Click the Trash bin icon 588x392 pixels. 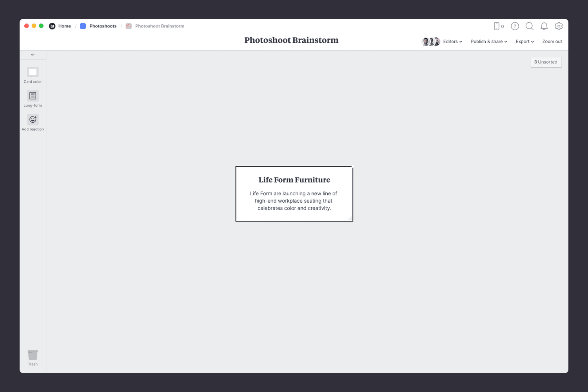(x=33, y=355)
